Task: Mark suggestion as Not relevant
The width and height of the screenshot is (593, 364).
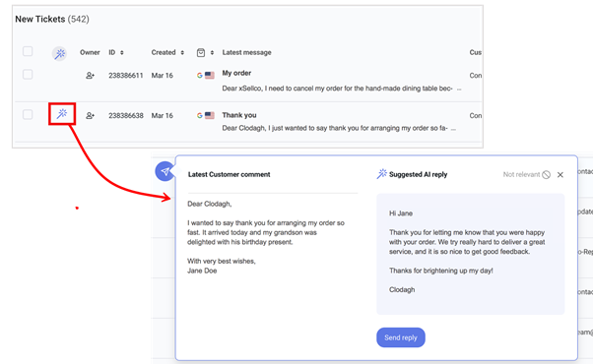Action: (x=521, y=174)
